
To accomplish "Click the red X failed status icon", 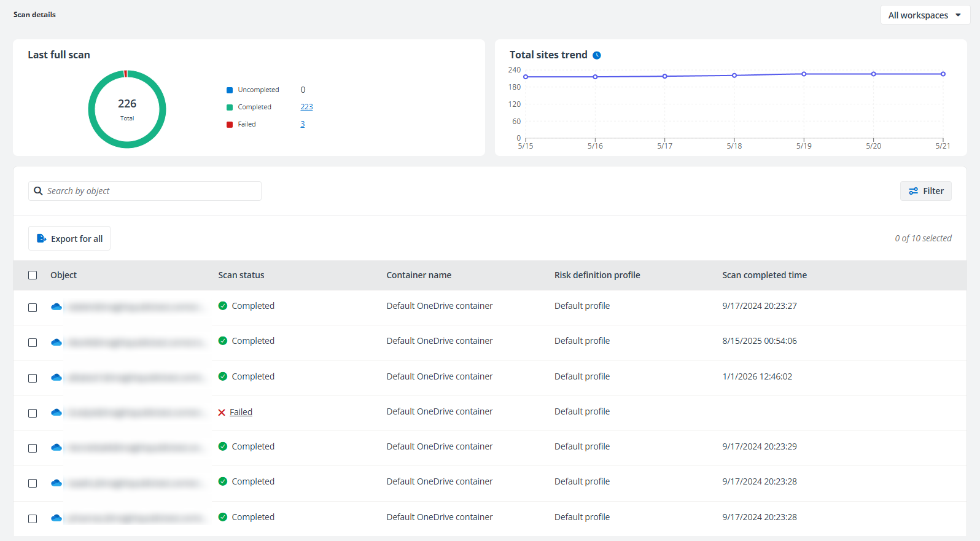I will click(x=222, y=413).
